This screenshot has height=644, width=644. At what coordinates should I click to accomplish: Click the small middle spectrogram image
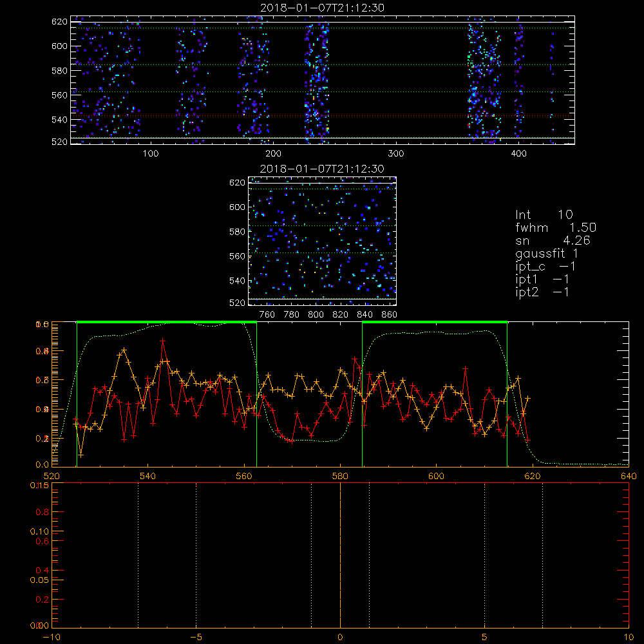click(x=323, y=241)
